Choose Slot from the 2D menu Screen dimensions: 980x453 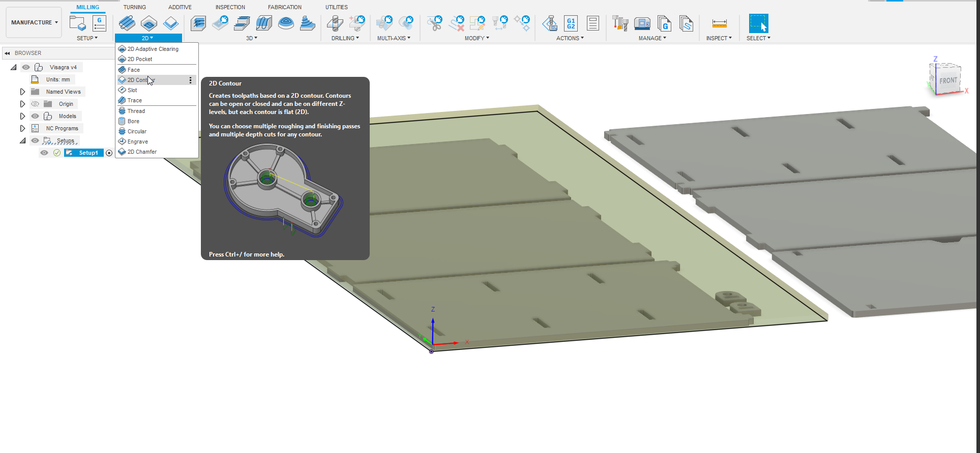pyautogui.click(x=157, y=90)
